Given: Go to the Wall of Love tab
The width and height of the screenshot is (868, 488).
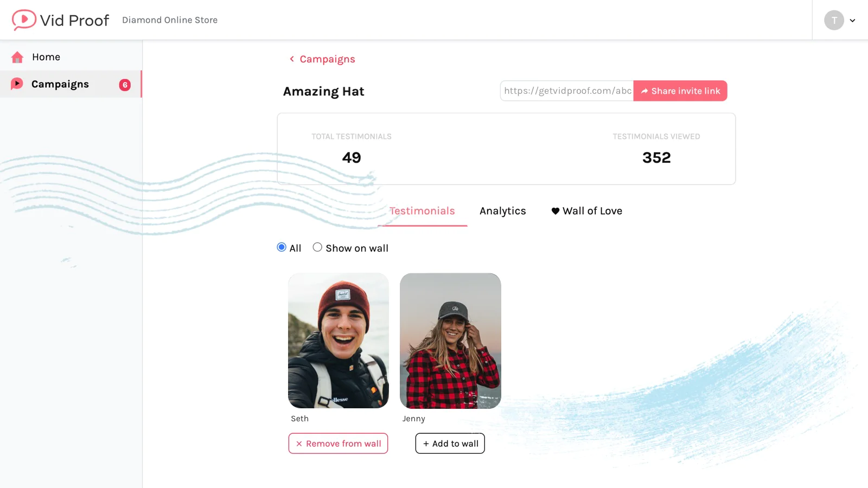Looking at the screenshot, I should coord(586,211).
